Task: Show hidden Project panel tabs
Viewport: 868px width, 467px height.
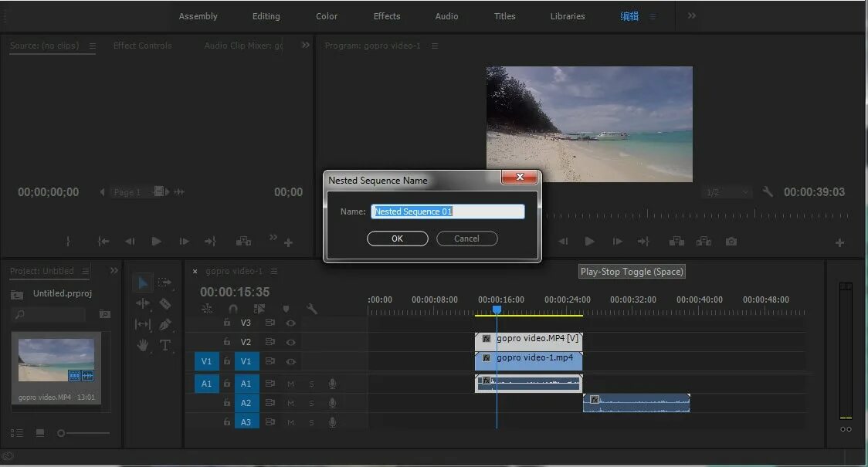Action: pos(114,271)
